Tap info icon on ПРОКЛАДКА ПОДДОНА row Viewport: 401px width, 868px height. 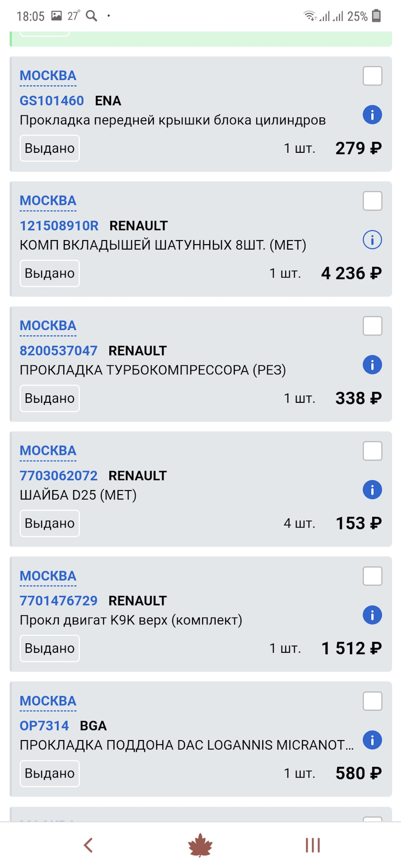(x=372, y=741)
